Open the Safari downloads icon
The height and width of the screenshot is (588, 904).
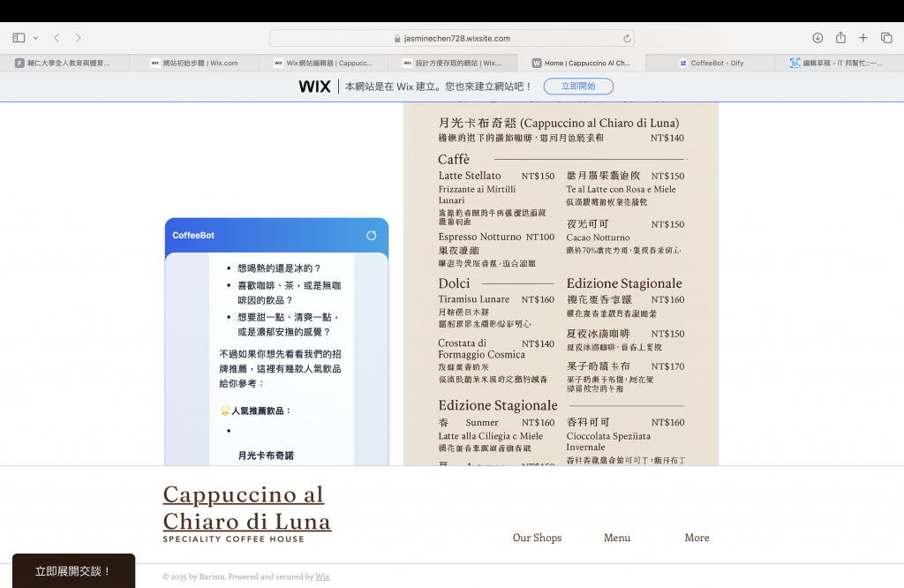tap(817, 38)
